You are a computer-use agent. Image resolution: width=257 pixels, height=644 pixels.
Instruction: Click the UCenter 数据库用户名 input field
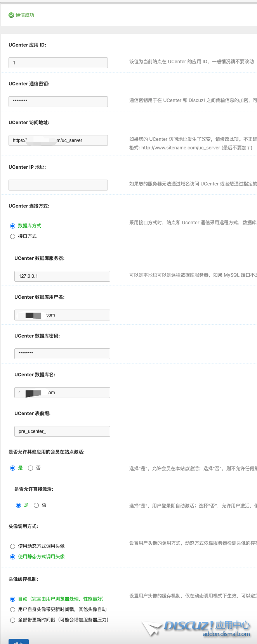[62, 315]
